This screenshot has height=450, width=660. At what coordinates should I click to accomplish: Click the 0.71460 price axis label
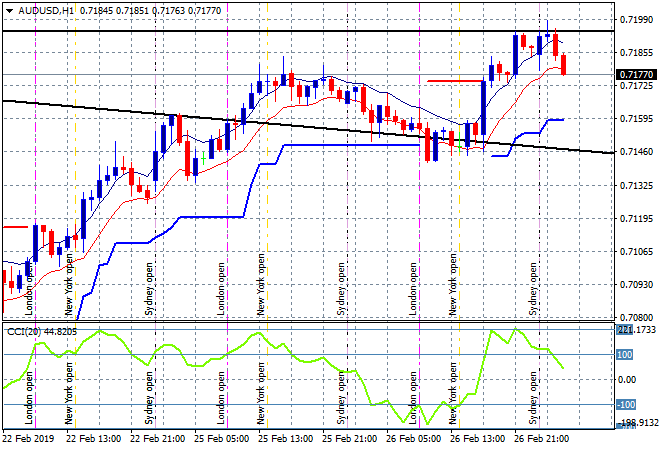(636, 152)
